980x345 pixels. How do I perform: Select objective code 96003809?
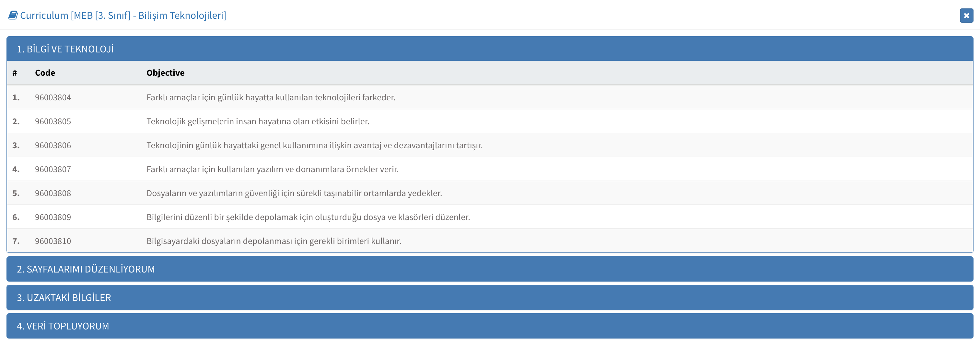click(53, 217)
